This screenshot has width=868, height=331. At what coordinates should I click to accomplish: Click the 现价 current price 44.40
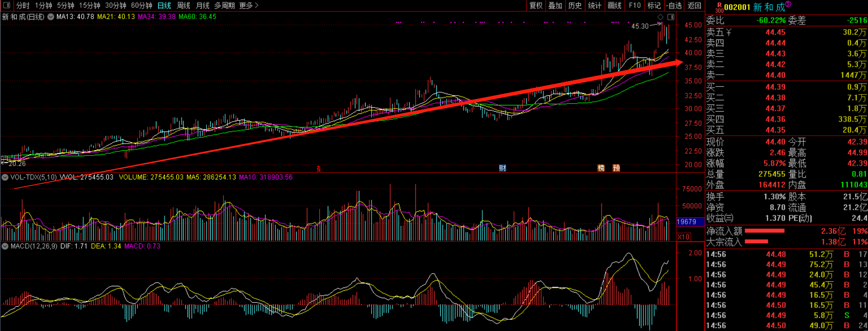[775, 142]
